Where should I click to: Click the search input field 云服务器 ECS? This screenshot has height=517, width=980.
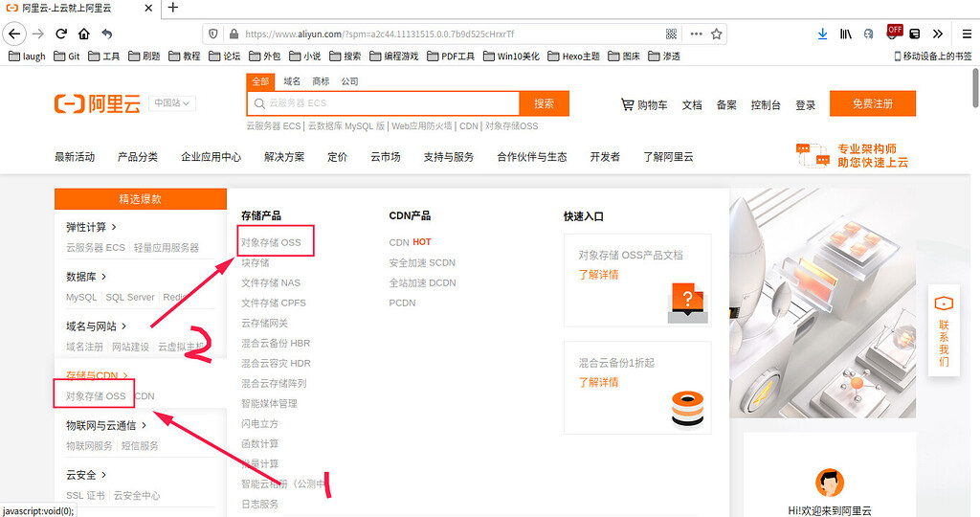tap(383, 103)
